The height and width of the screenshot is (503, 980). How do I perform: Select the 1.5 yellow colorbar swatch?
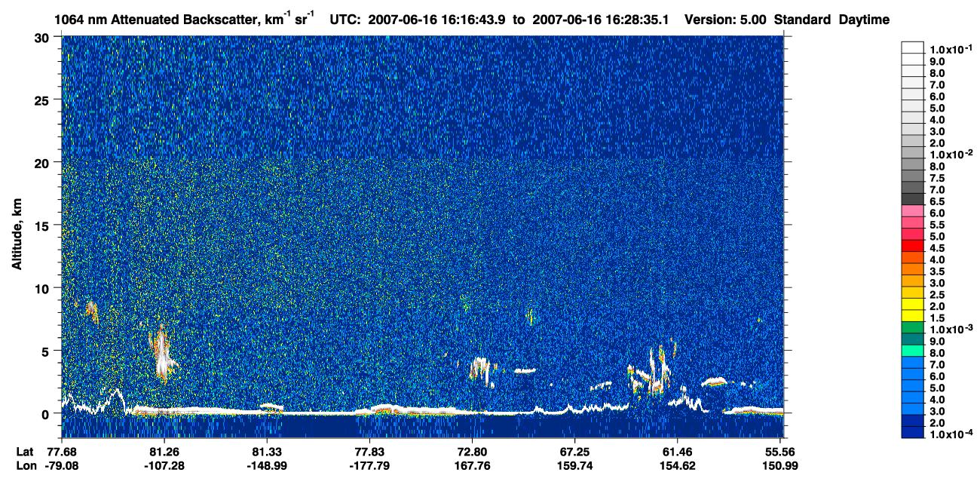pyautogui.click(x=913, y=316)
